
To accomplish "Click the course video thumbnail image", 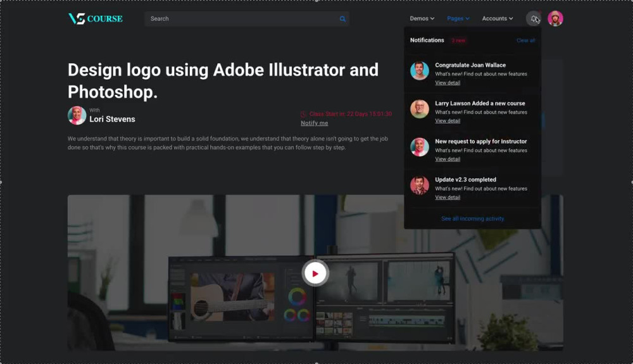I will [x=315, y=273].
